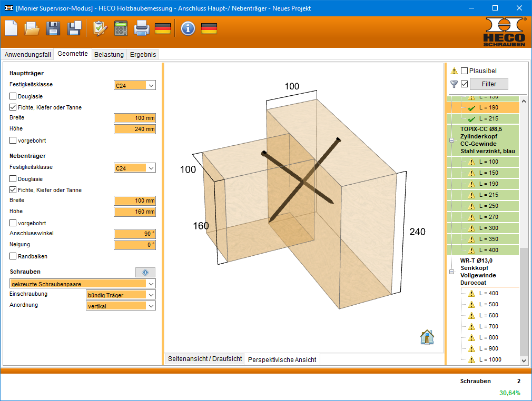Select TOPIX-CC L = 350 screw

[489, 239]
